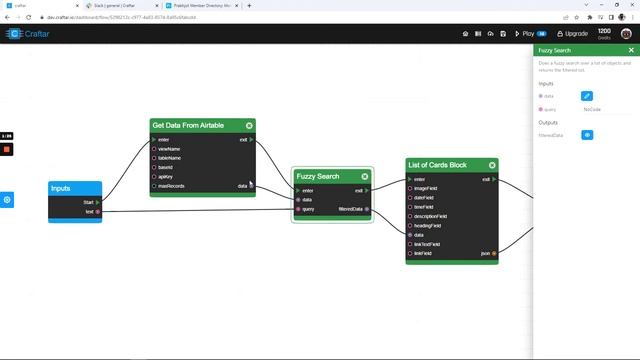
Task: Open browser extensions puzzle icon
Action: 589,18
